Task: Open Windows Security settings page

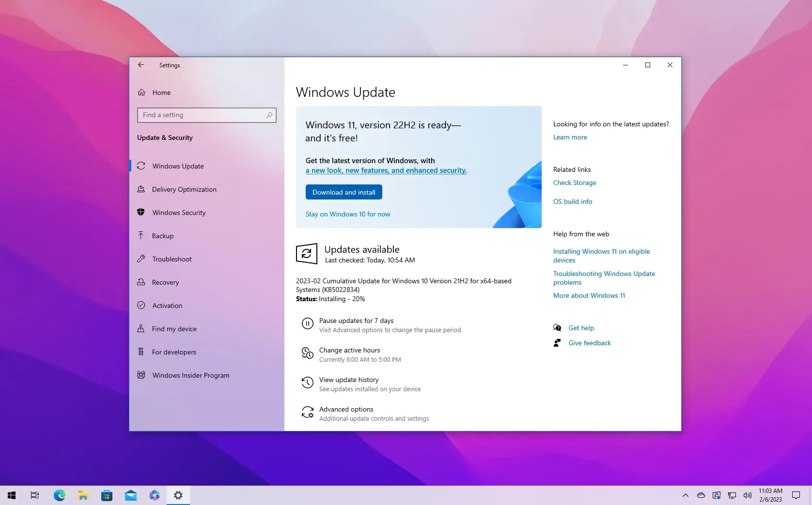Action: pos(207,213)
